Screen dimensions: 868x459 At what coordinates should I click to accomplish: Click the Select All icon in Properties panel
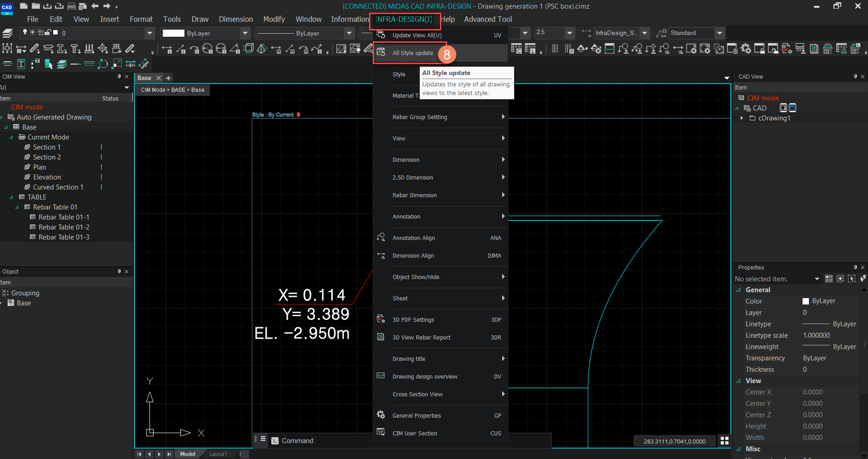coord(829,279)
